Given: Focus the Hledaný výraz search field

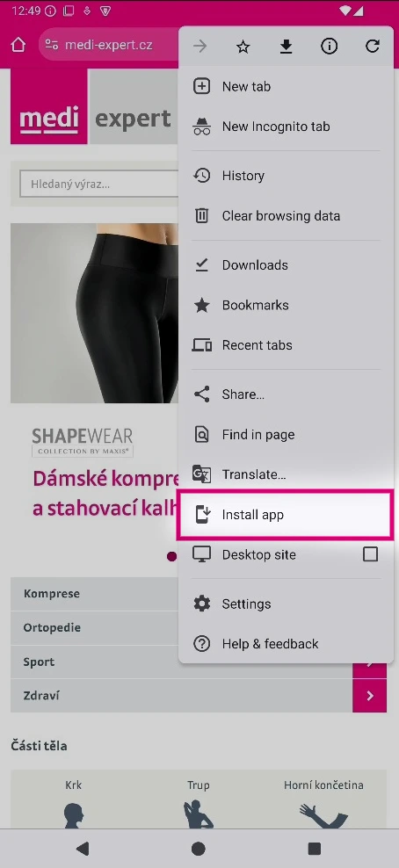Looking at the screenshot, I should [99, 184].
